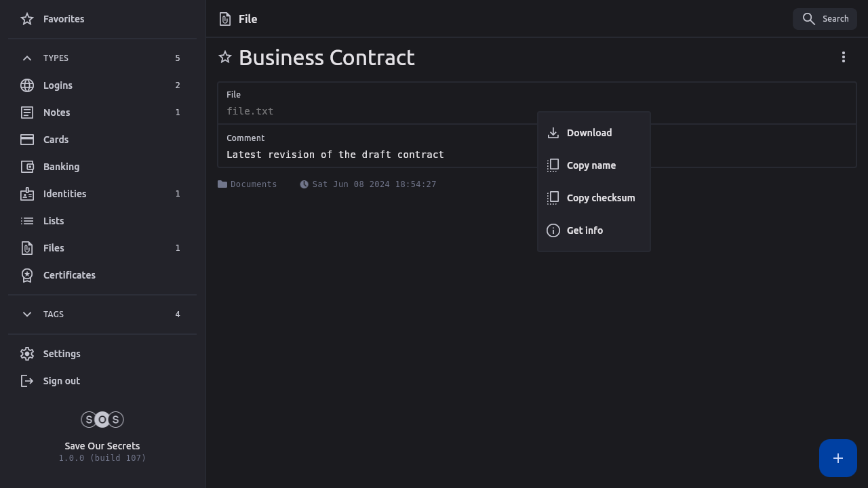Collapse the TYPES section
The image size is (868, 488).
(x=27, y=58)
